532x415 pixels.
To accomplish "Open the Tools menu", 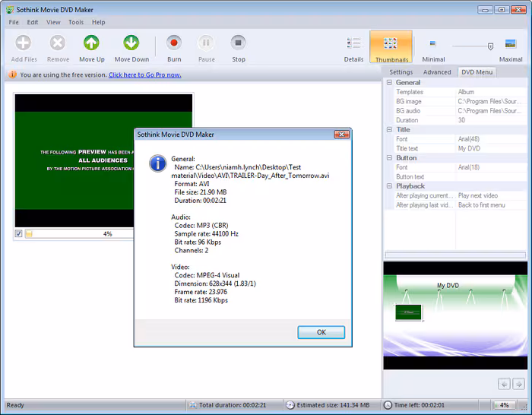I will (76, 22).
